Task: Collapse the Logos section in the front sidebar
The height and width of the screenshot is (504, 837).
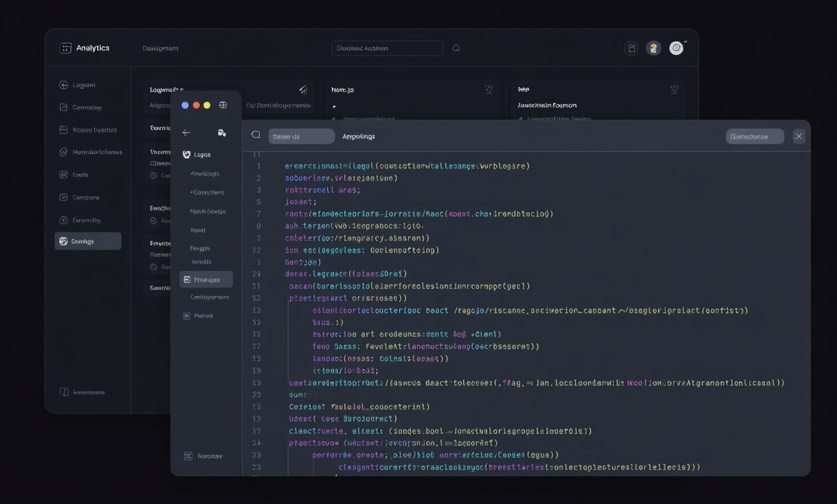Action: (187, 154)
